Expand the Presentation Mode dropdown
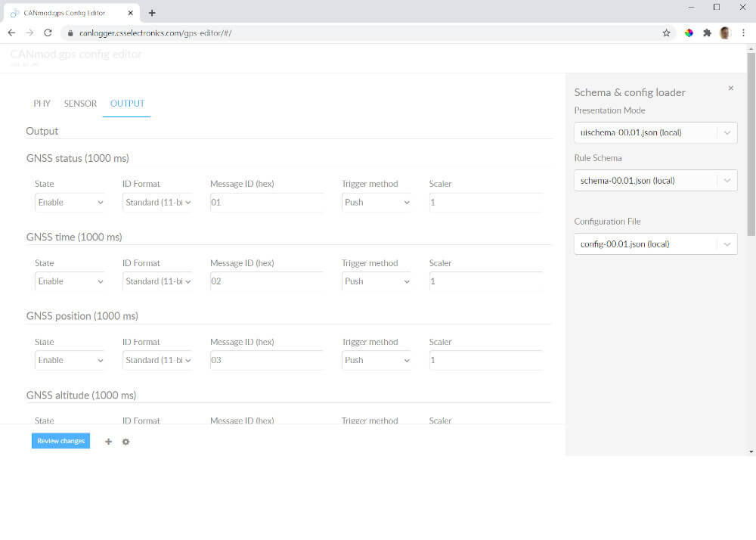The height and width of the screenshot is (540, 756). click(x=655, y=132)
